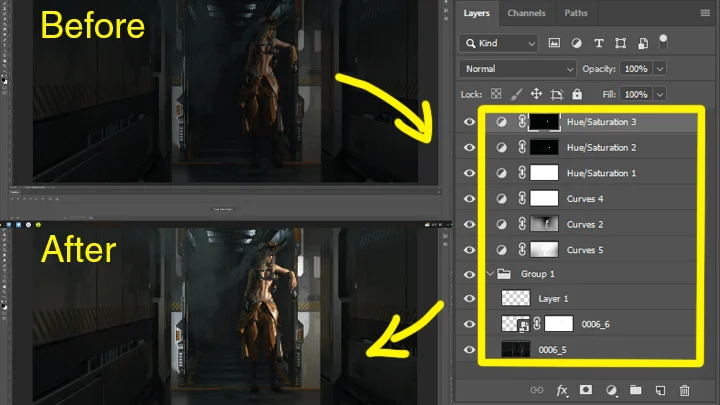Switch to the Paths tab
The height and width of the screenshot is (405, 720).
point(576,13)
